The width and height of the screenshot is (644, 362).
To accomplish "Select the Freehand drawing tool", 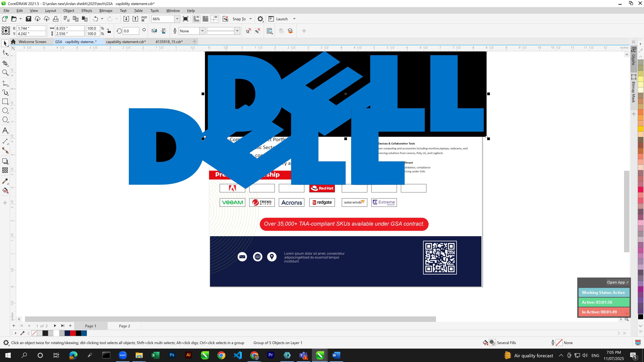I will tap(5, 83).
